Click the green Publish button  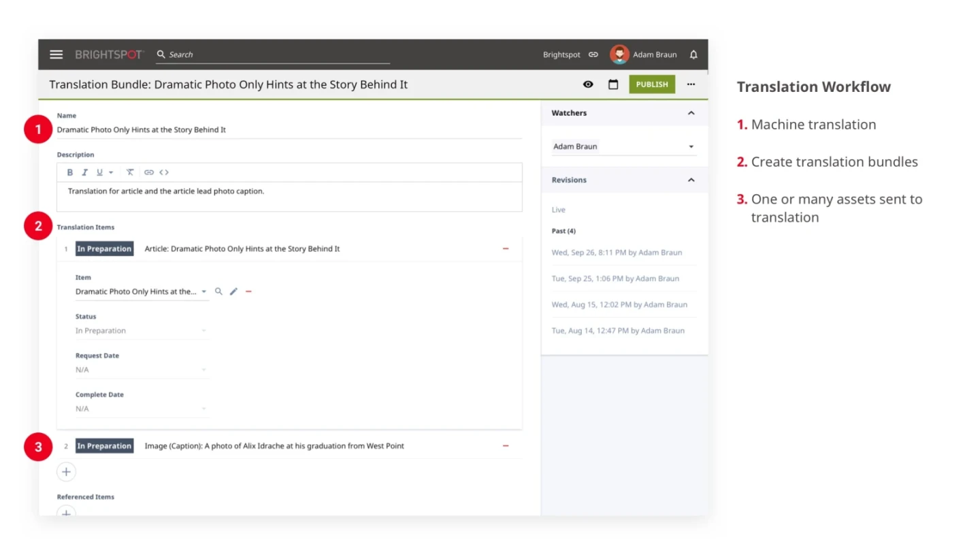coord(651,84)
